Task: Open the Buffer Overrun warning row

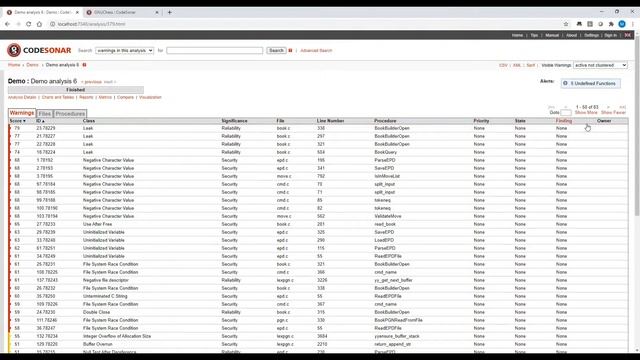Action: coord(318,344)
